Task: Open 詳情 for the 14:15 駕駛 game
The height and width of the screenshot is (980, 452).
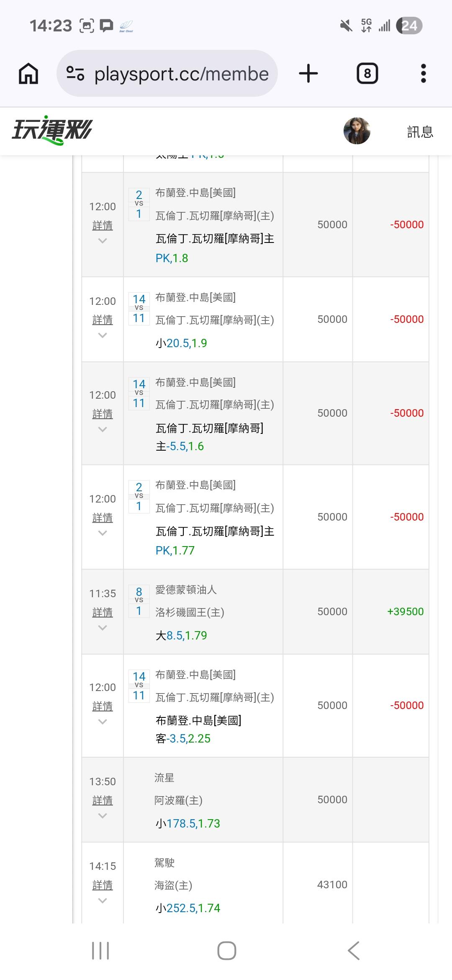Action: coord(103,885)
